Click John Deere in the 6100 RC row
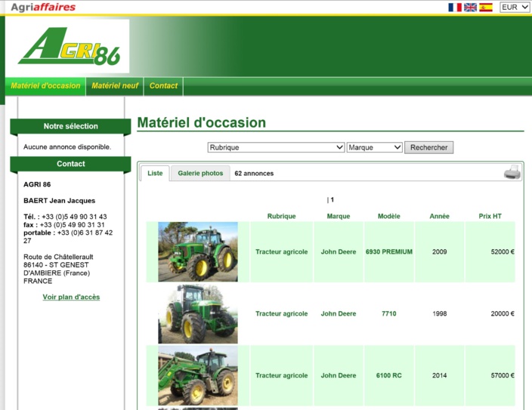532x410 pixels. tap(339, 375)
